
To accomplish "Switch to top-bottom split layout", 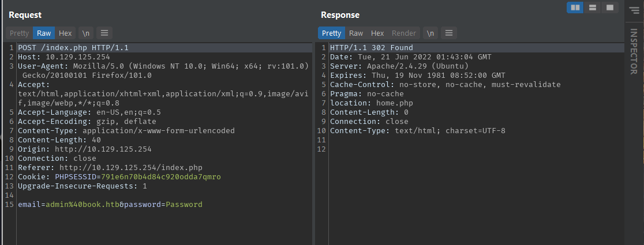I will (x=593, y=7).
